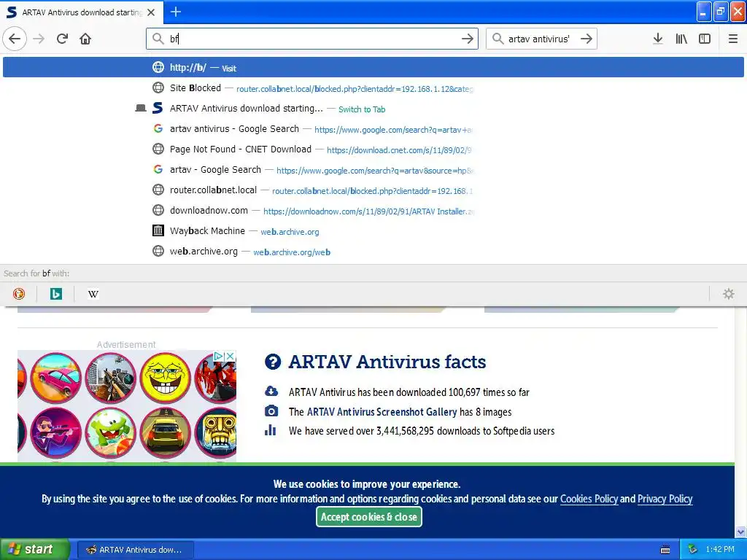Click the yellow car game ad thumbnail
This screenshot has width=747, height=560.
pyautogui.click(x=166, y=433)
